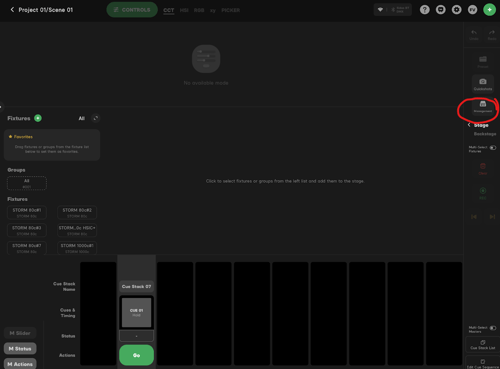Select the Favorites section

(52, 145)
